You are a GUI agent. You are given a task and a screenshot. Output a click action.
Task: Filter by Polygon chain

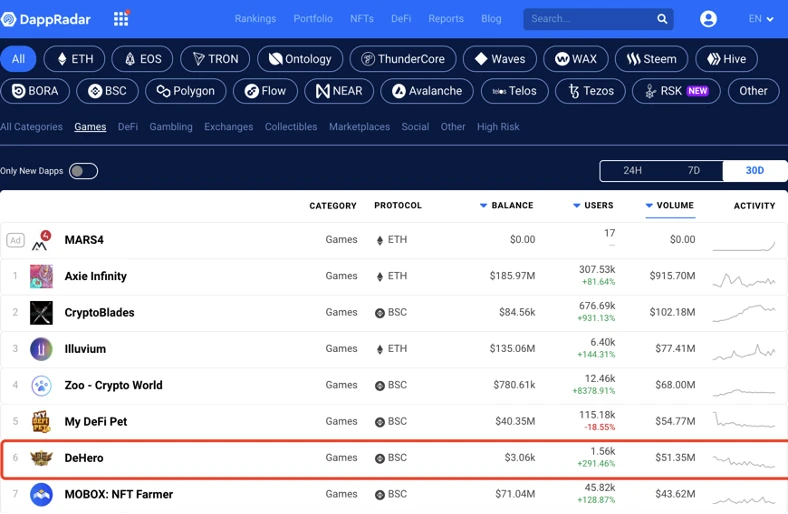point(185,91)
